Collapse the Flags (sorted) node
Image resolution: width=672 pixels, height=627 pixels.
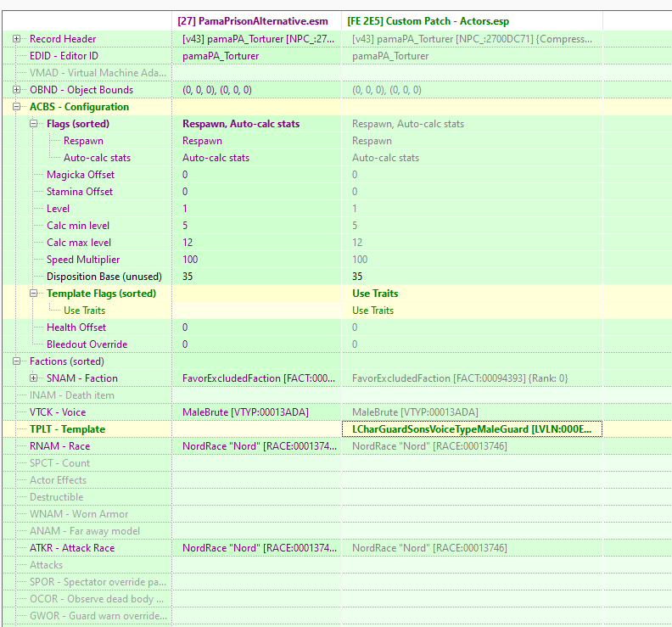[34, 124]
